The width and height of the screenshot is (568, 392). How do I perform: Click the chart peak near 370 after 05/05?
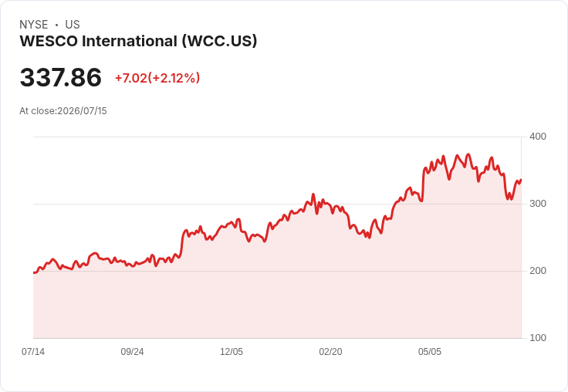tap(468, 154)
